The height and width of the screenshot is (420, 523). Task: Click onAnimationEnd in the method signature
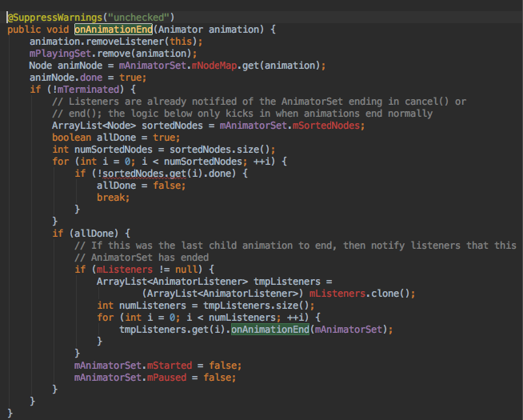pyautogui.click(x=114, y=30)
